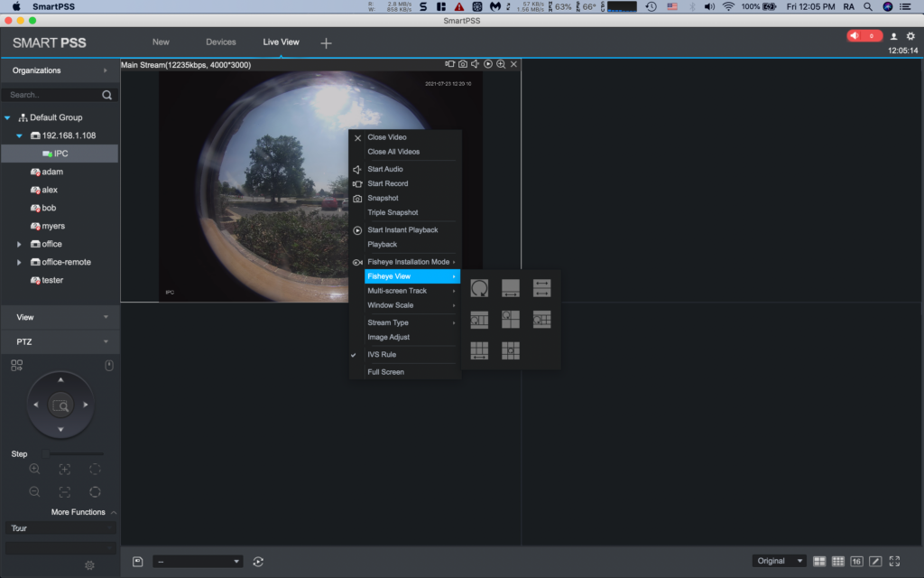The height and width of the screenshot is (578, 924).
Task: Close the Main Stream video with title bar X
Action: point(513,64)
